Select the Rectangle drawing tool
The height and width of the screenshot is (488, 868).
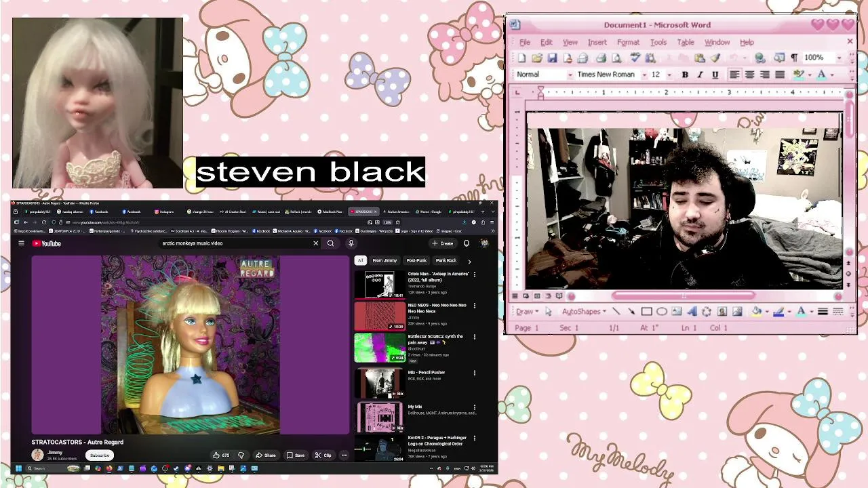pos(646,312)
